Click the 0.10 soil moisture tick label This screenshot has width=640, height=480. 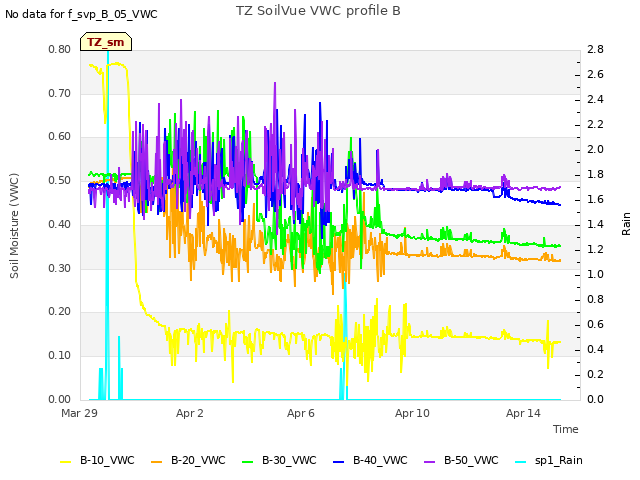coord(60,356)
